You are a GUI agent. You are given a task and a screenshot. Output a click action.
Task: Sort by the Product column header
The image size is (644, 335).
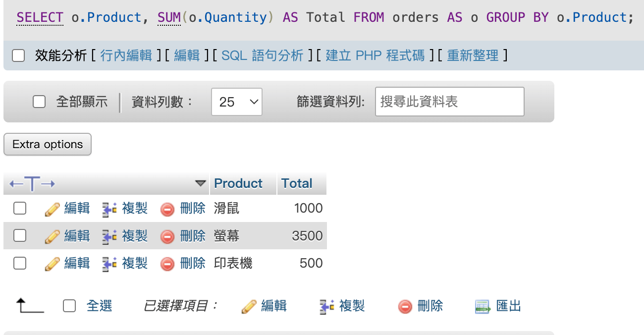pos(238,183)
